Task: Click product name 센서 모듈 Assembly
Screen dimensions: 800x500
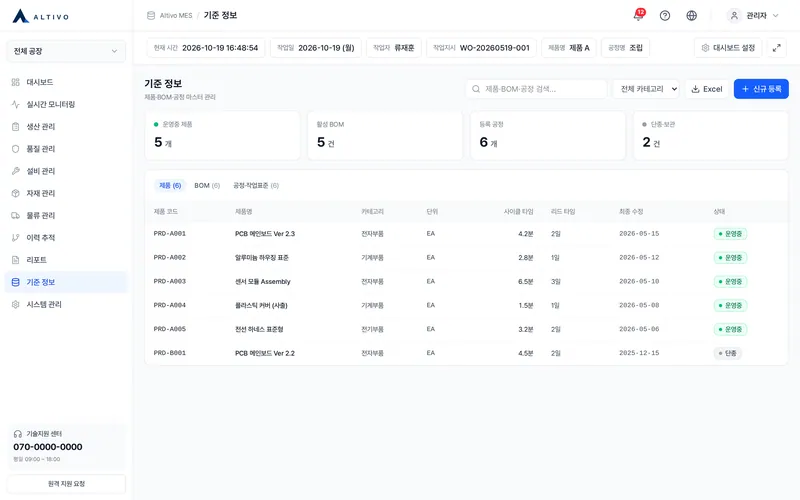Action: click(262, 282)
